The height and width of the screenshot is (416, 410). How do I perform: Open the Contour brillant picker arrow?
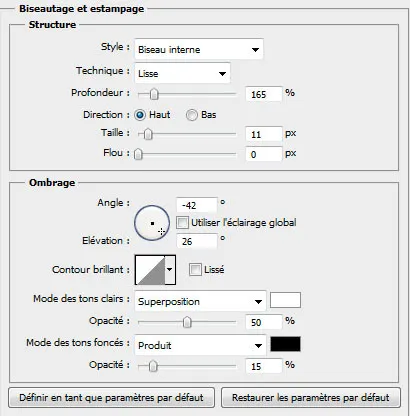click(170, 270)
